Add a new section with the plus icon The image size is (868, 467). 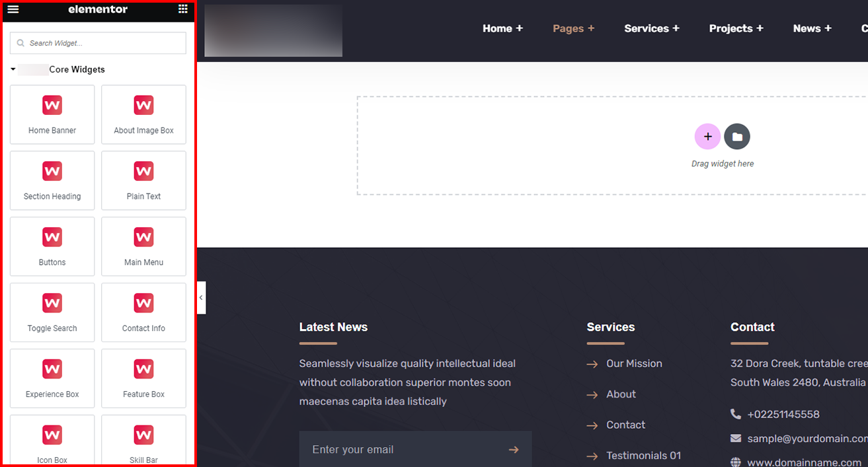pyautogui.click(x=707, y=136)
